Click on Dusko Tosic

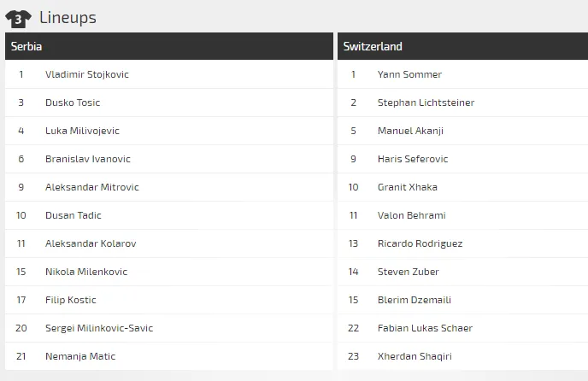click(73, 103)
